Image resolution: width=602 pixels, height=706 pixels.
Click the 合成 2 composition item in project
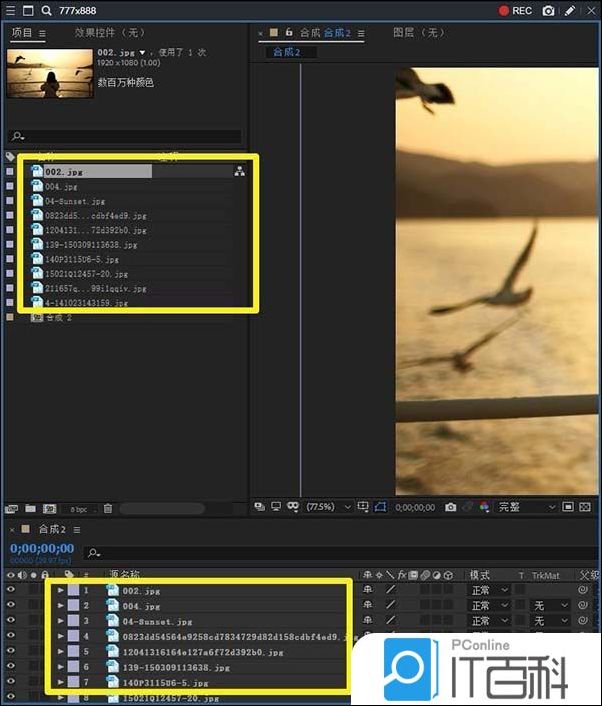(x=59, y=317)
